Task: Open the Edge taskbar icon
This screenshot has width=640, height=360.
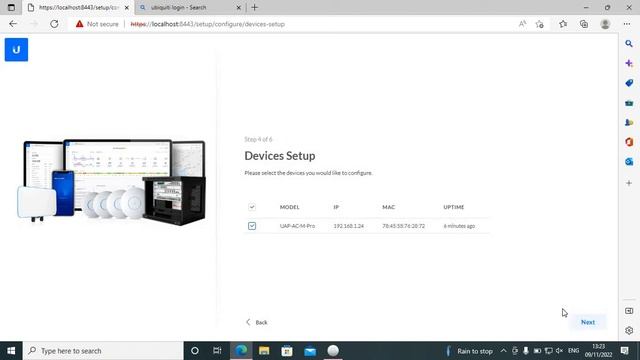Action: 241,351
